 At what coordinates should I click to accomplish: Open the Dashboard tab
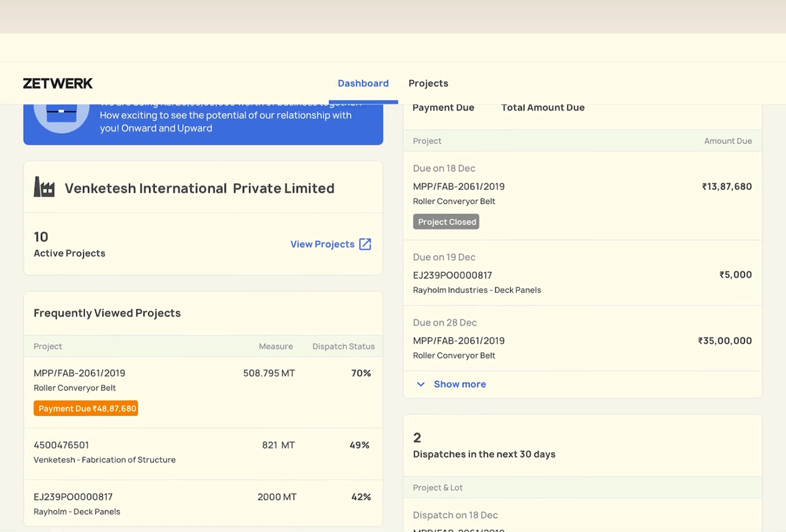(x=363, y=83)
